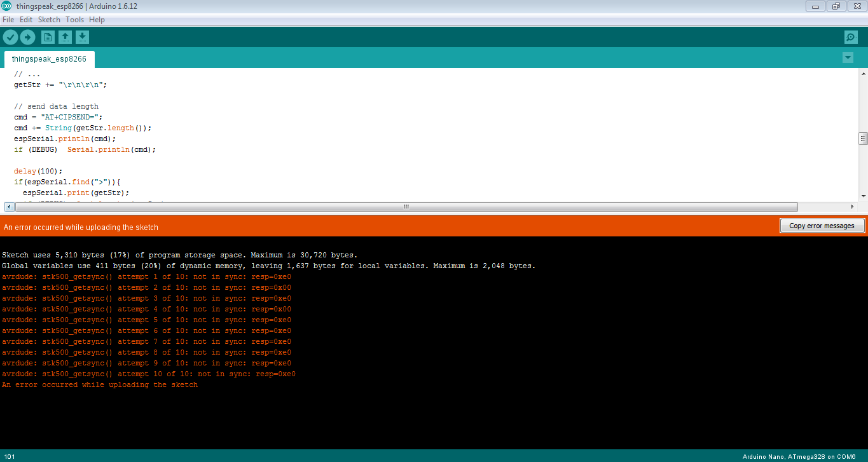Open a sketch with the Open icon
Viewport: 868px width, 462px height.
(65, 37)
